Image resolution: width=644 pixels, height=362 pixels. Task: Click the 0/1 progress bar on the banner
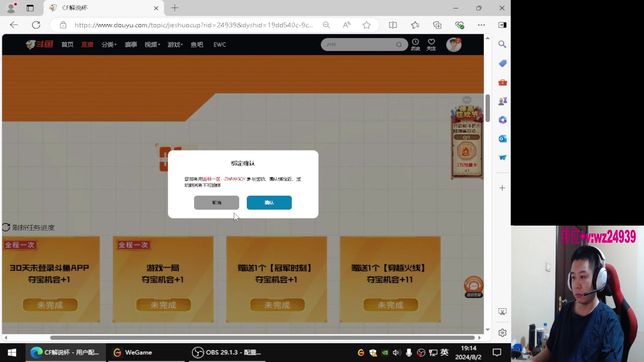pos(466,137)
